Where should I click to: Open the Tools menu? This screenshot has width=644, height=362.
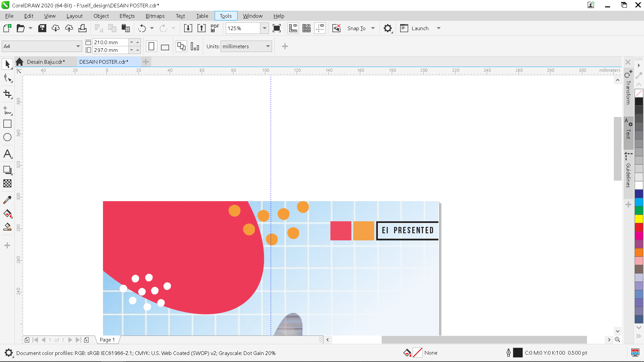click(x=225, y=16)
